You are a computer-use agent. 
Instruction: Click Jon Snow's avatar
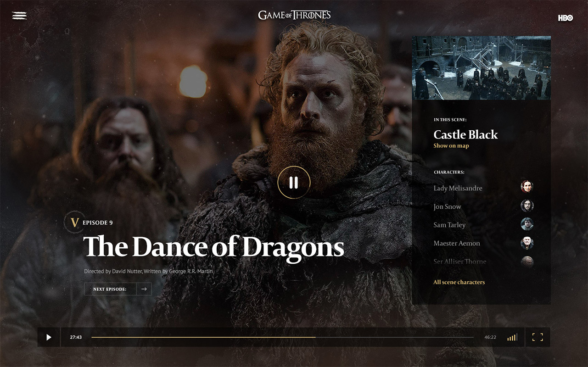tap(527, 206)
